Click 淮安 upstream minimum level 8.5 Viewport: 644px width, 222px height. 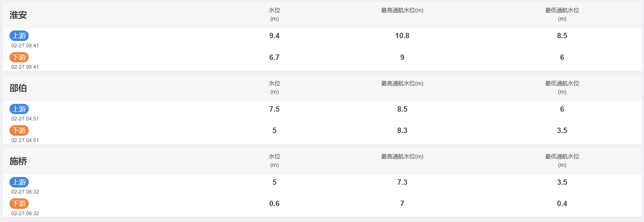pyautogui.click(x=562, y=36)
